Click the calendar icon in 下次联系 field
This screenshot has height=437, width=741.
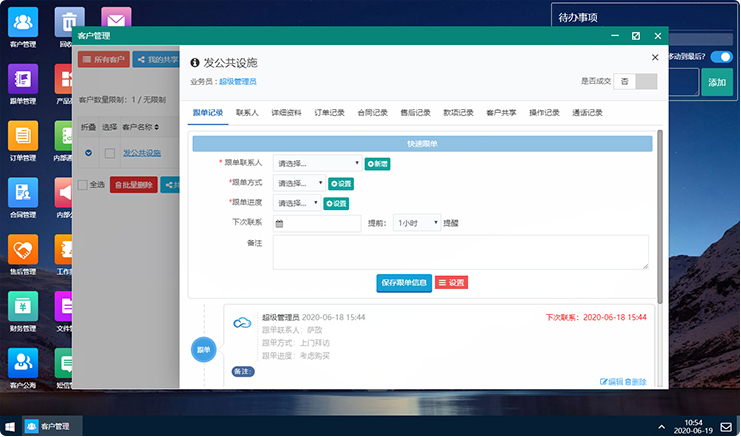279,223
